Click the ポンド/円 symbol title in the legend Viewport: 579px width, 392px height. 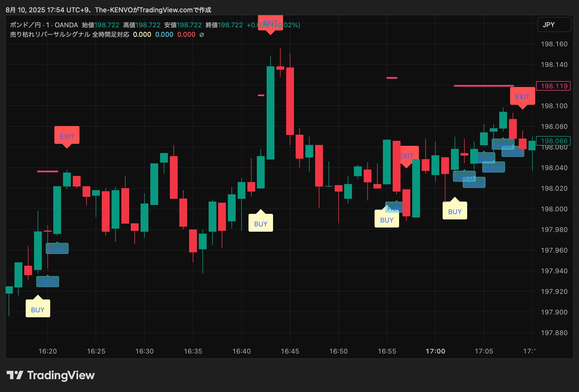click(x=25, y=25)
